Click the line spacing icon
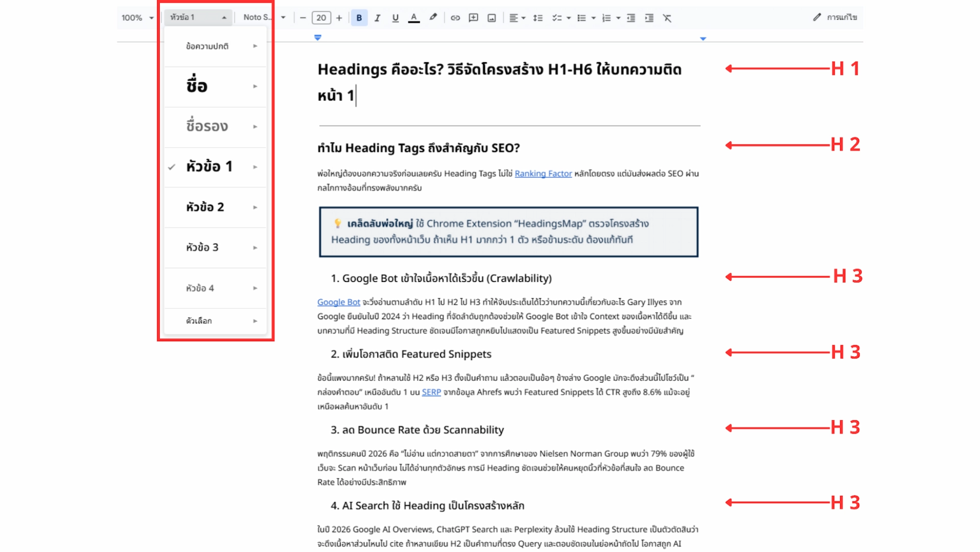 pos(537,18)
